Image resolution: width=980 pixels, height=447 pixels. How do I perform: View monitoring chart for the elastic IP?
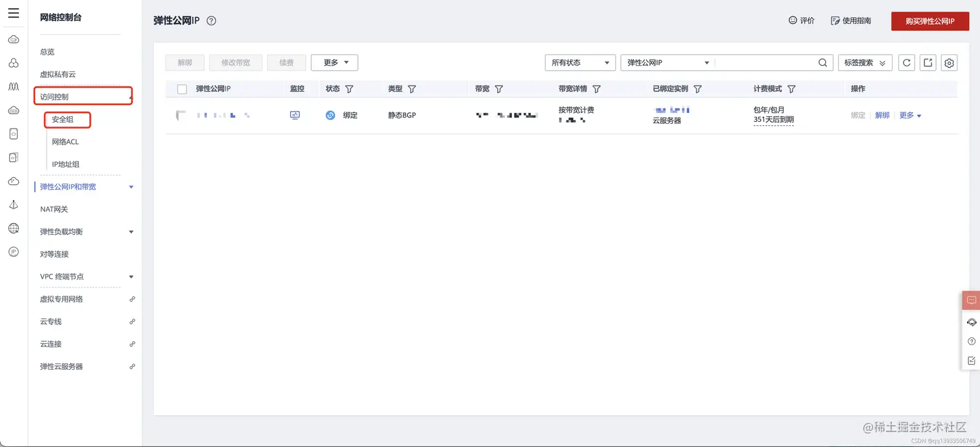295,115
